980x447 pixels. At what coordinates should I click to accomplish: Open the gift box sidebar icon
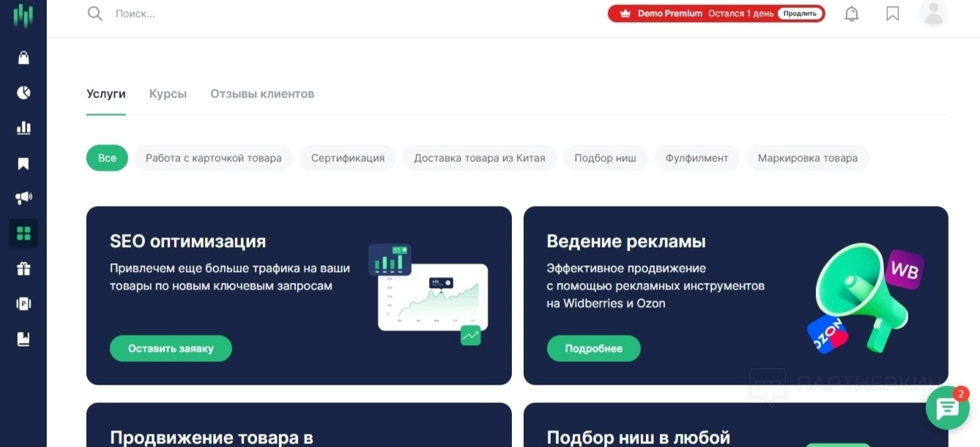point(23,268)
